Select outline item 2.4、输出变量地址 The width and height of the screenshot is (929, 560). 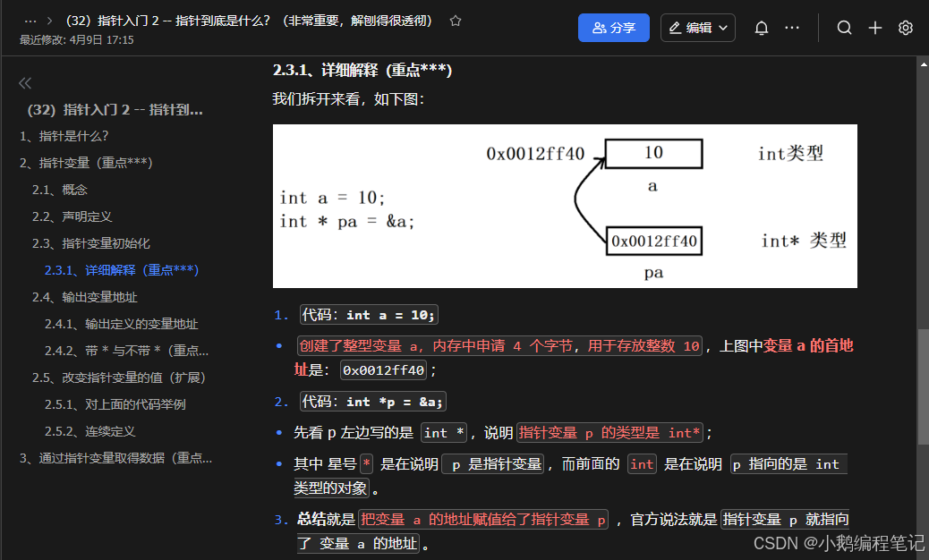(86, 296)
